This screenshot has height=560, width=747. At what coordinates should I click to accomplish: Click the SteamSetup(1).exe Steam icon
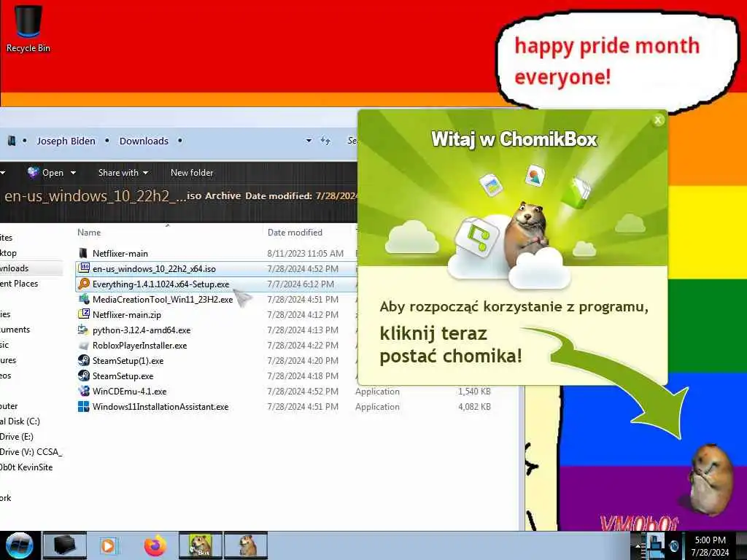(84, 360)
